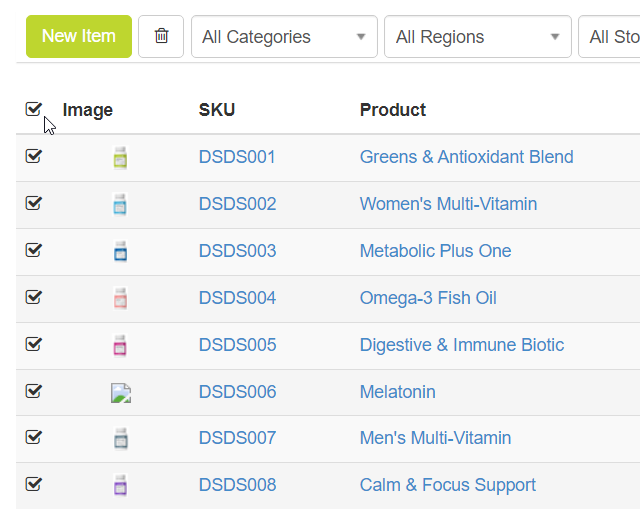Open the All Categories dropdown
This screenshot has width=640, height=515.
click(284, 37)
